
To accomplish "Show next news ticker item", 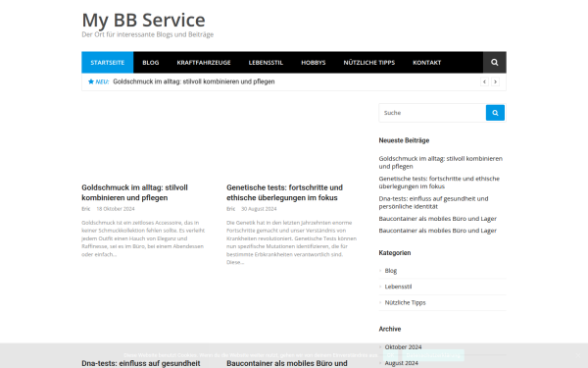I will coord(495,81).
